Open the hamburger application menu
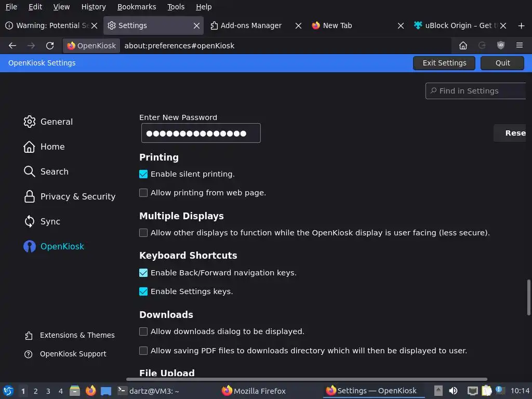 (520, 45)
